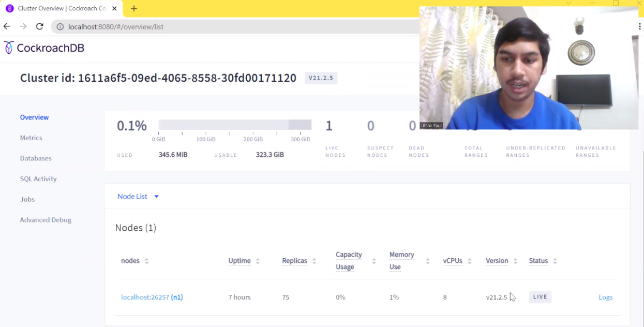Open node localhost:26257 (n1) link

(x=152, y=298)
